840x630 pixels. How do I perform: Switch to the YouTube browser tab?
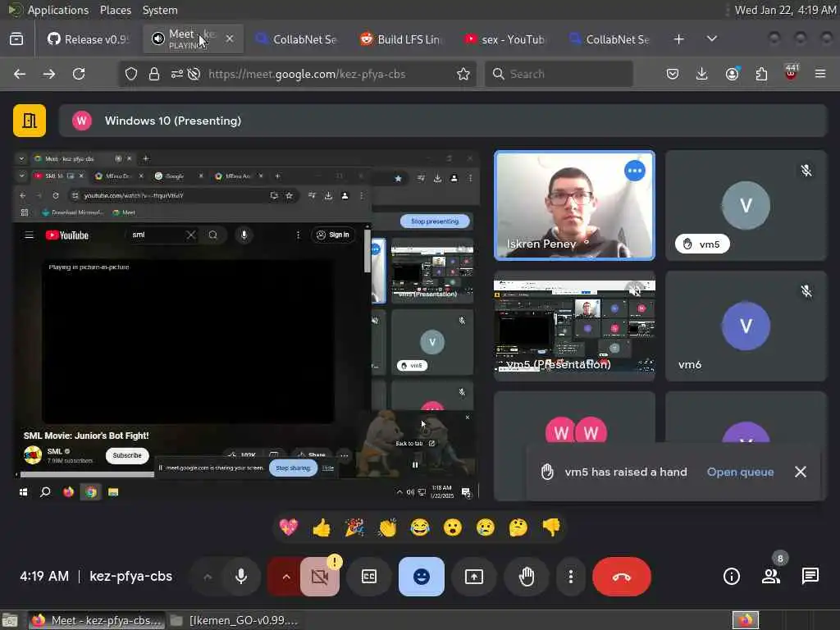(x=504, y=39)
